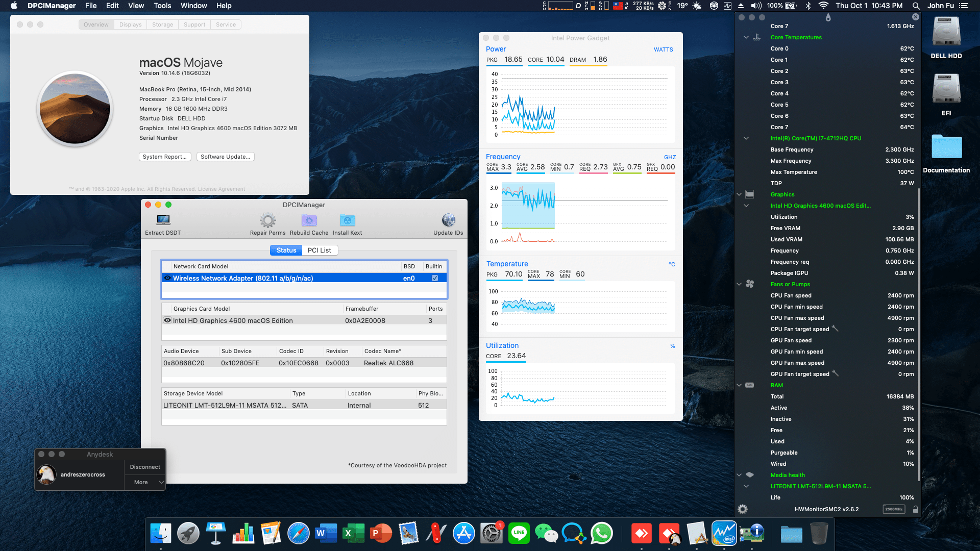The width and height of the screenshot is (980, 551).
Task: Open HWMonitorSMC2 preferences gear icon
Action: coord(743,509)
